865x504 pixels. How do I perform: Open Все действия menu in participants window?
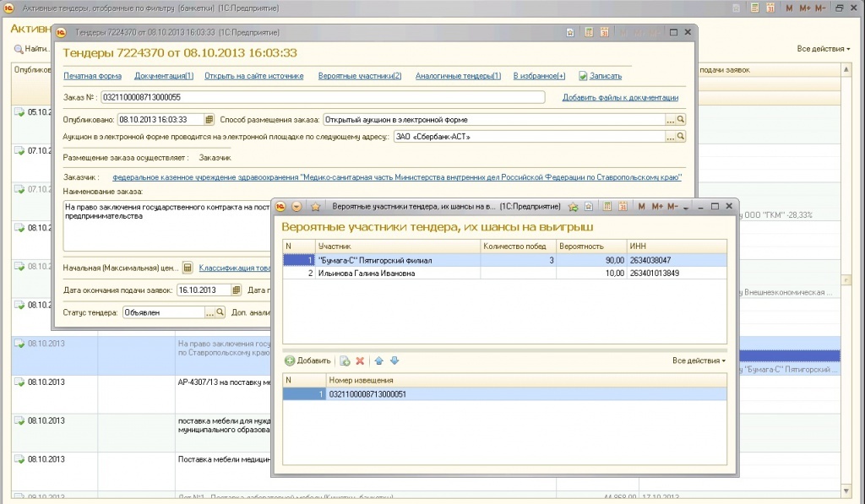point(699,360)
